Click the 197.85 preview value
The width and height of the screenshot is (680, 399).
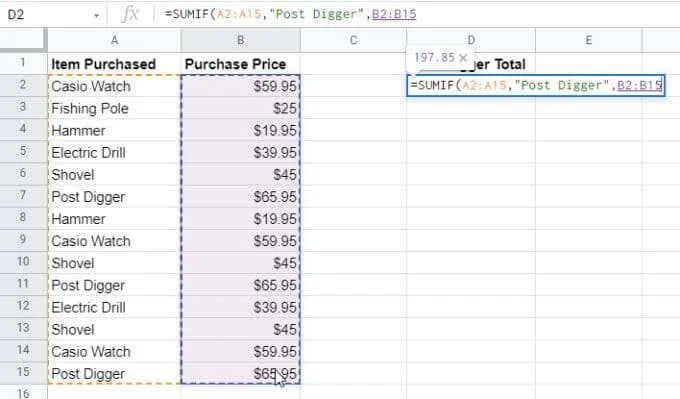[x=434, y=58]
